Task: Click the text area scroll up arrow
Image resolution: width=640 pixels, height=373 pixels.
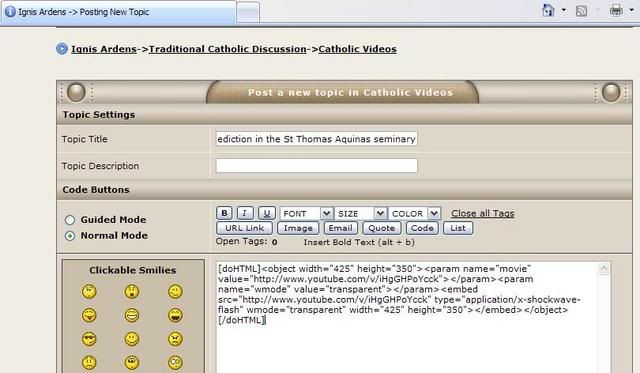Action: click(x=604, y=269)
